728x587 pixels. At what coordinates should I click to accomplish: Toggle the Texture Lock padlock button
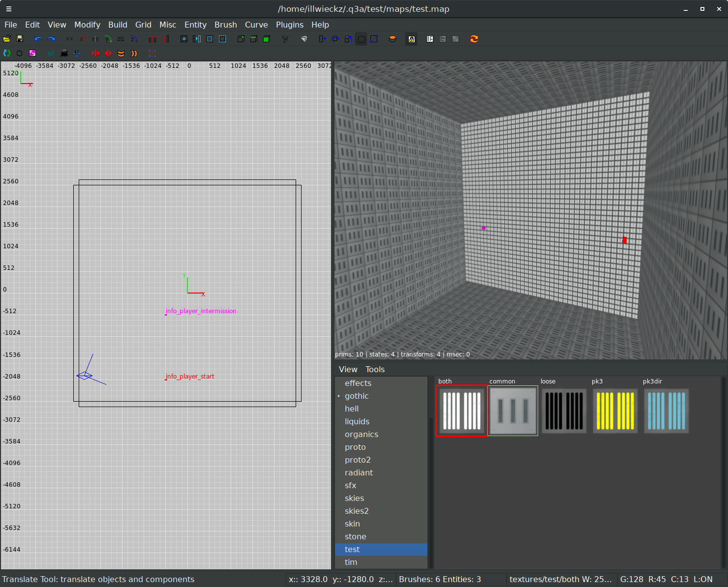pyautogui.click(x=411, y=39)
